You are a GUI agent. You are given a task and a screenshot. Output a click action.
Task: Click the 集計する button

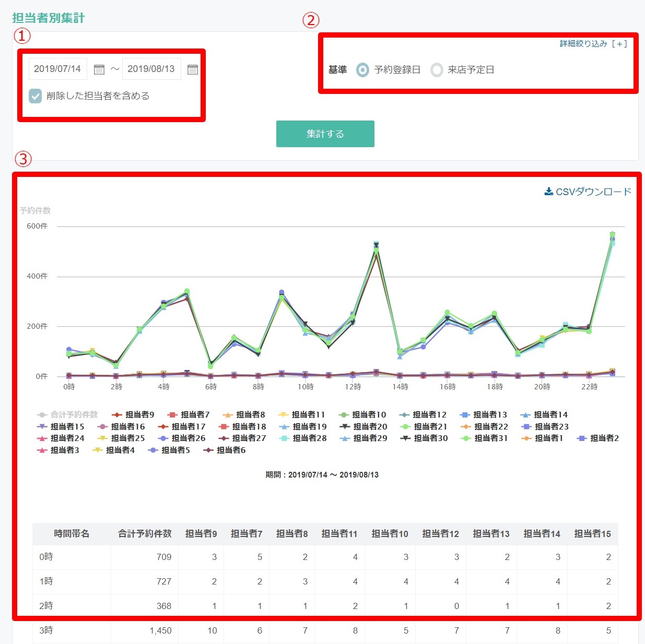coord(325,134)
